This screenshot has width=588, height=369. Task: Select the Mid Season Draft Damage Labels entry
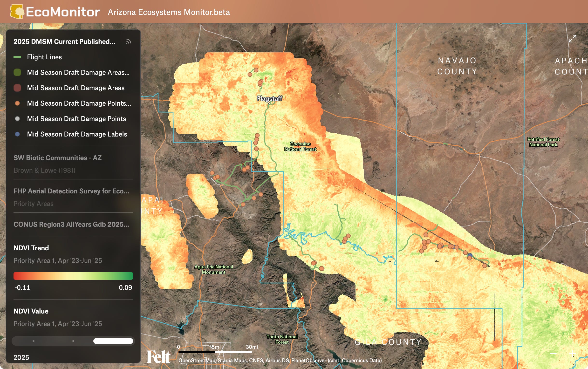click(70, 134)
